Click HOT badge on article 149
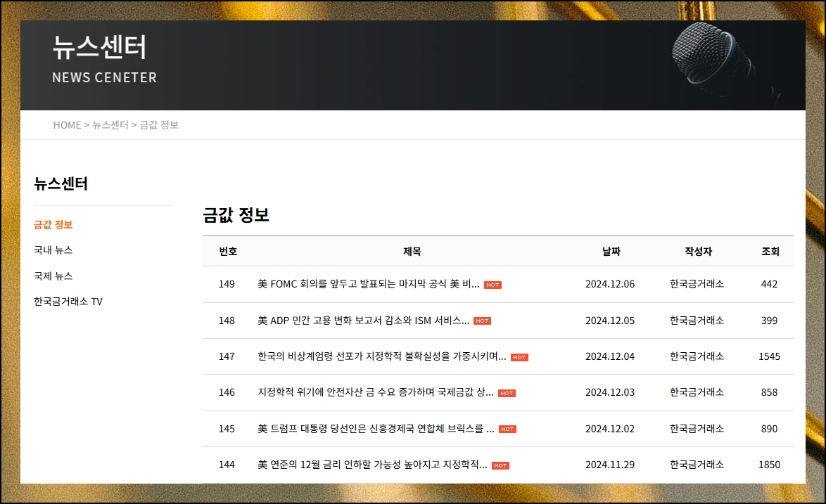Image resolution: width=826 pixels, height=504 pixels. tap(493, 285)
